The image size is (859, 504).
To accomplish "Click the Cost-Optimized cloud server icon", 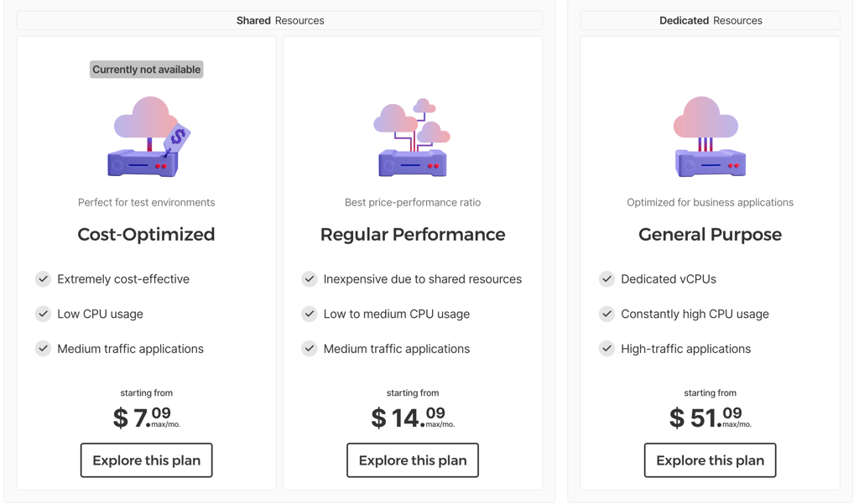I will coord(149,137).
